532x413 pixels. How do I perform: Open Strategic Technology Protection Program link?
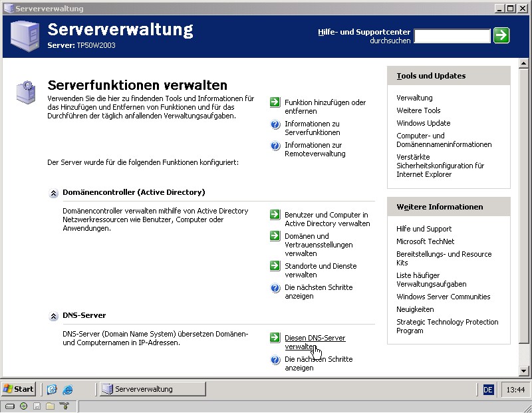pyautogui.click(x=447, y=326)
